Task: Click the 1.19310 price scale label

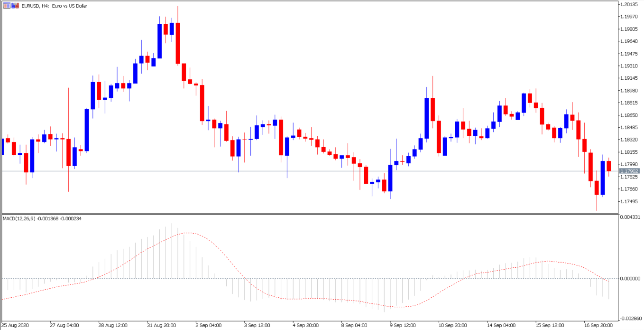Action: click(630, 66)
